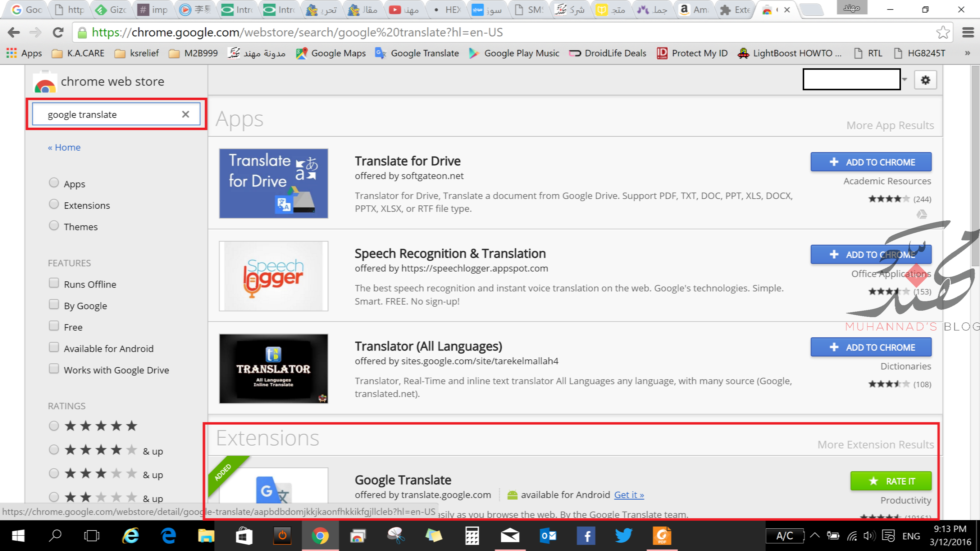Image resolution: width=980 pixels, height=551 pixels.
Task: Open the Snipping Tool on taskbar
Action: [396, 536]
